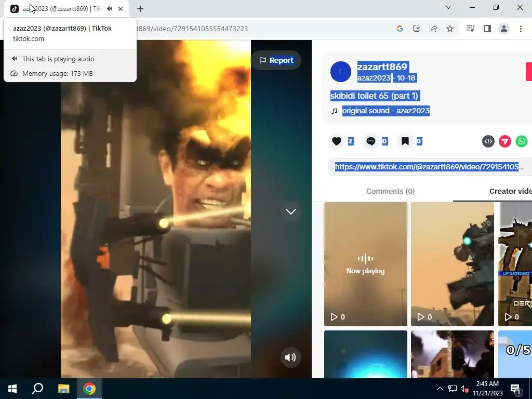Like the video with heart icon
The image size is (532, 399).
pyautogui.click(x=337, y=141)
